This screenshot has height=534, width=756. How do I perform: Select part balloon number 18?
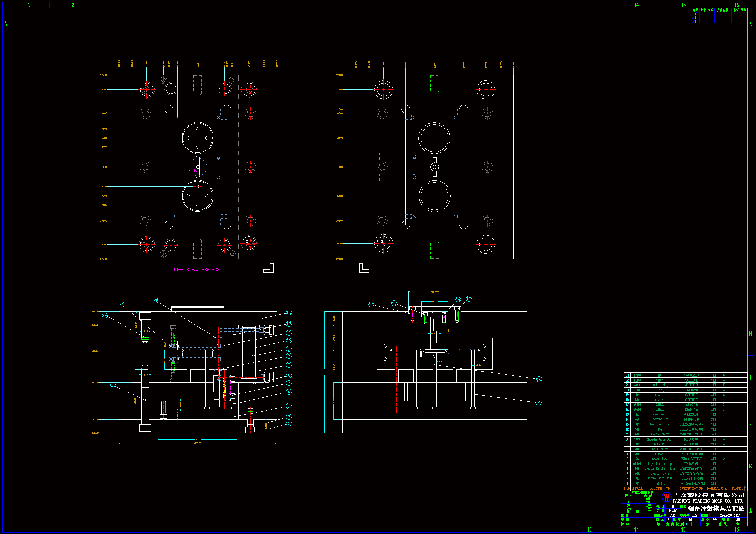(539, 379)
